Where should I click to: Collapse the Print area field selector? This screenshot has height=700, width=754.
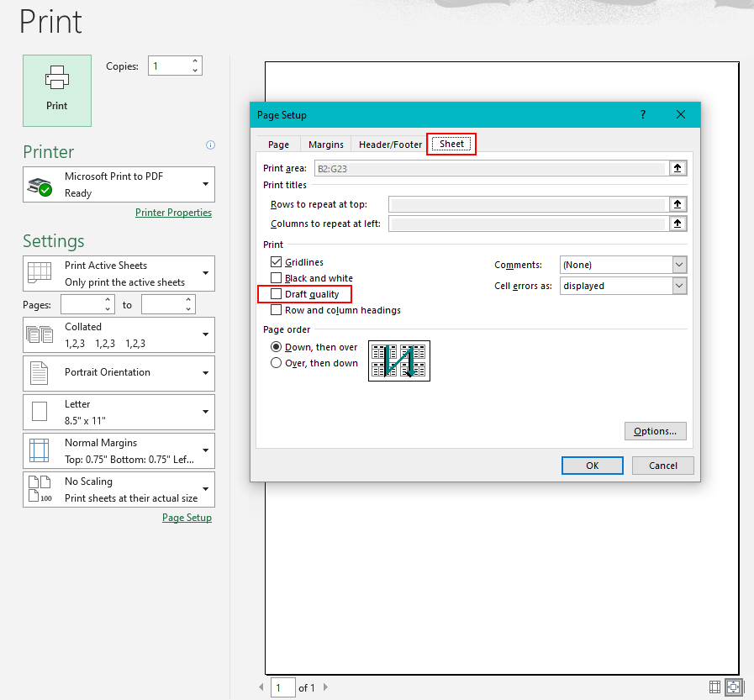point(678,167)
